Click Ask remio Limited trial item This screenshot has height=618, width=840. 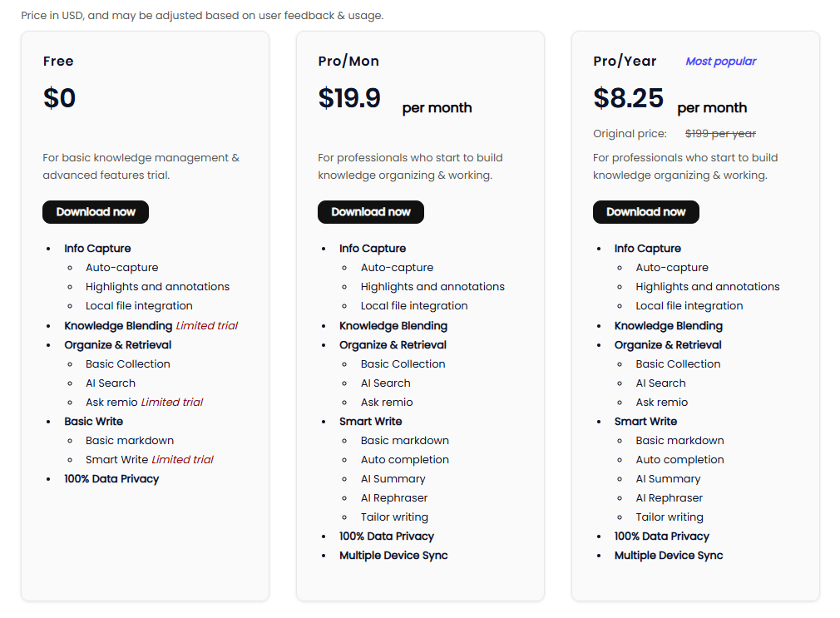tap(144, 402)
